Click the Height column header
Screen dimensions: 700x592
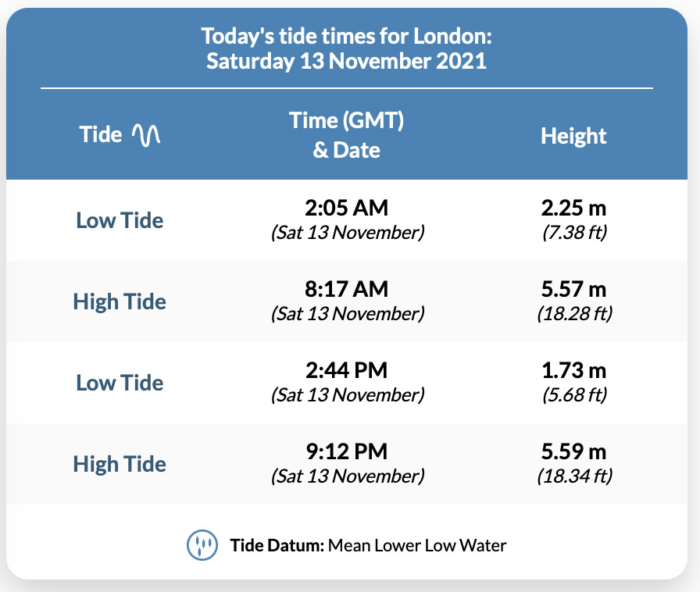pos(573,136)
